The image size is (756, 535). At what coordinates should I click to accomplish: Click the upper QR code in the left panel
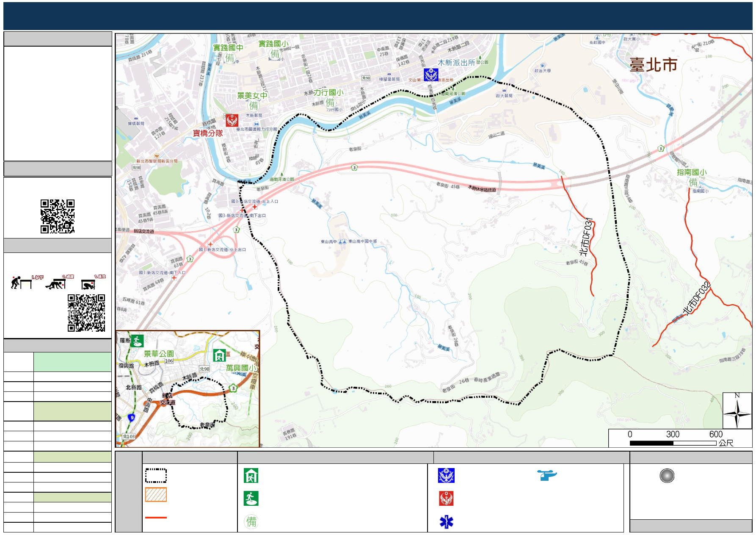[x=58, y=216]
